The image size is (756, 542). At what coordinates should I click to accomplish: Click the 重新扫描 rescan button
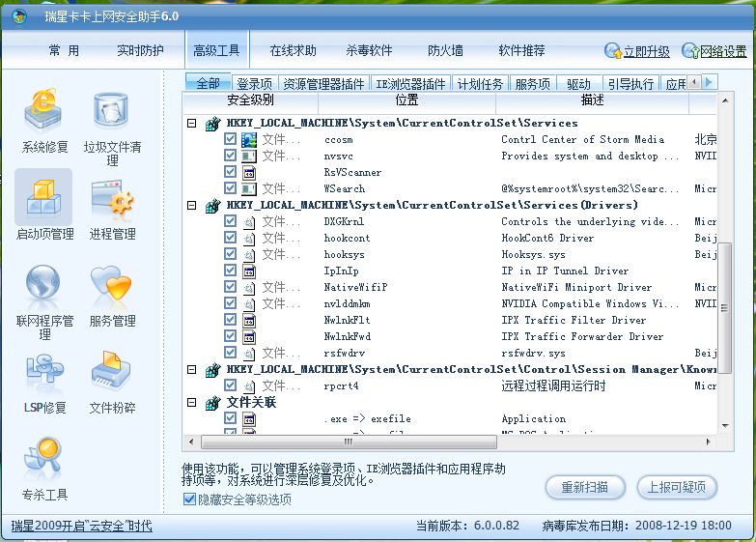585,488
